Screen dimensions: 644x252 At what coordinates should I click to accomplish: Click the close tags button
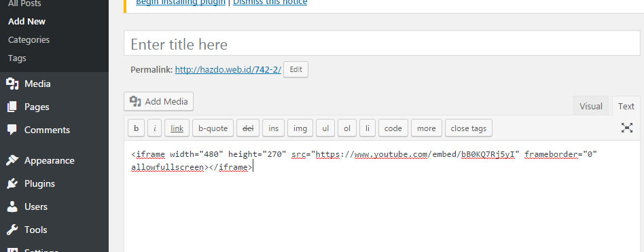pos(469,128)
